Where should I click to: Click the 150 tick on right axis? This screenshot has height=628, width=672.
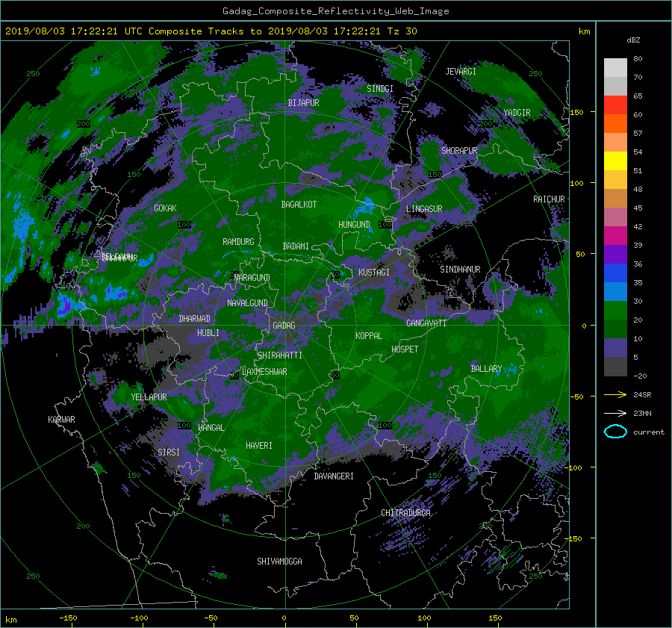click(576, 112)
